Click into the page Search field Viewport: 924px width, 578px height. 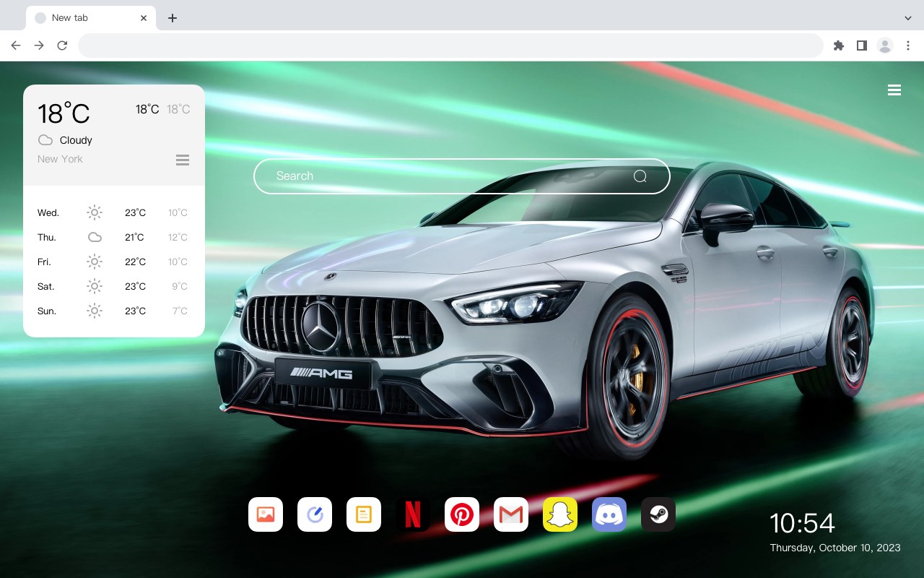(462, 176)
